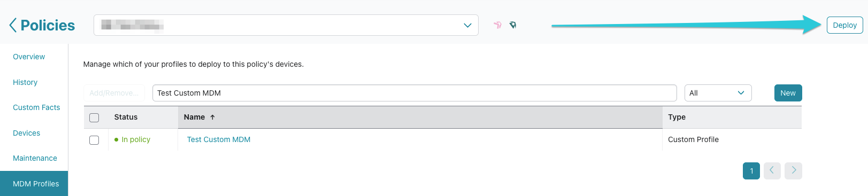Open Custom Facts in sidebar

point(36,107)
